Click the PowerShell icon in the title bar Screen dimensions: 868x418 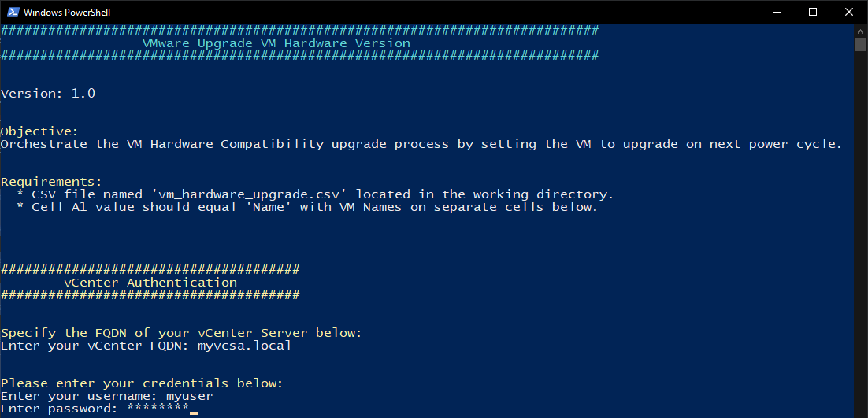tap(12, 12)
